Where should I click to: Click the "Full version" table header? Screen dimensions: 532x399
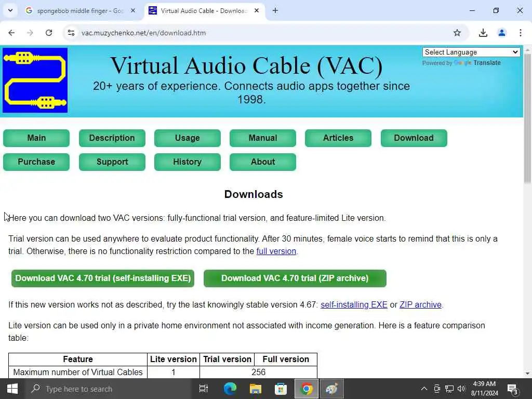(x=286, y=360)
